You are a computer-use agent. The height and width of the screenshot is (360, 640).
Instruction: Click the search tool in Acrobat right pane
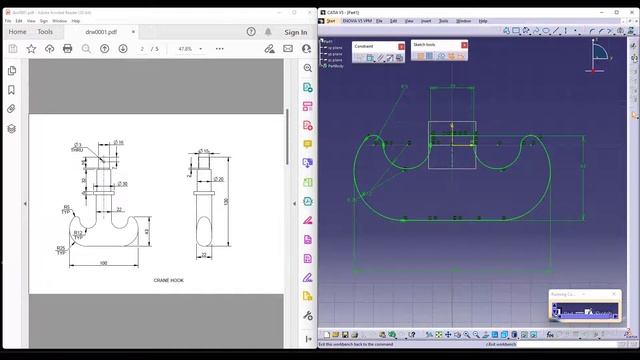[308, 68]
